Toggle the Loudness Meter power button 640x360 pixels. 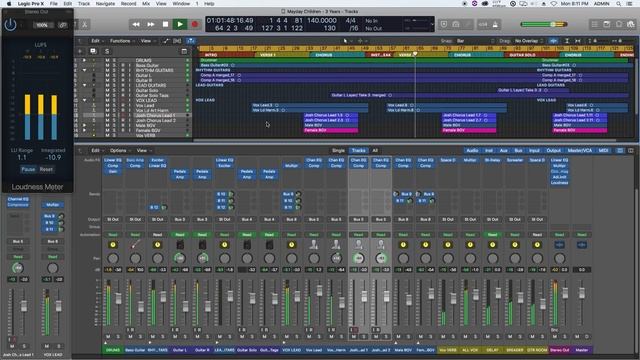coord(10,24)
